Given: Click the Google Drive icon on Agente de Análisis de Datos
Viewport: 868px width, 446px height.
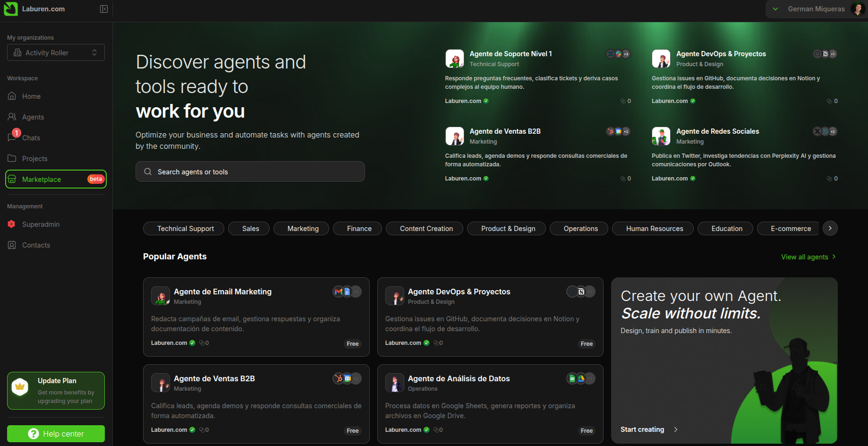Looking at the screenshot, I should tap(581, 378).
